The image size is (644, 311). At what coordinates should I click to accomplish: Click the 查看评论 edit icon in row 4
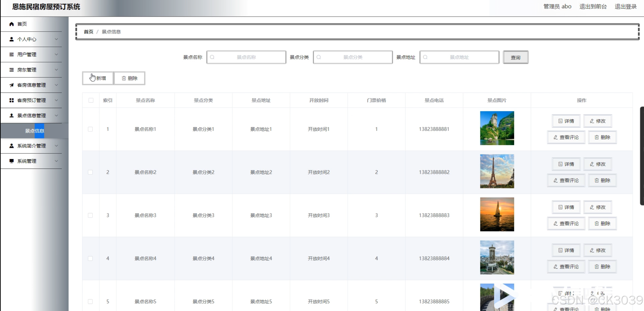[x=555, y=267]
